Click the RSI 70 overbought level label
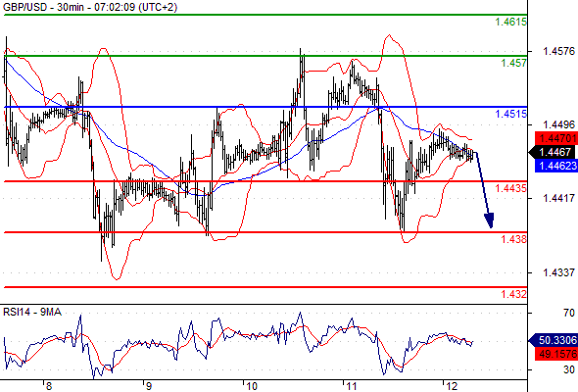 coord(569,313)
